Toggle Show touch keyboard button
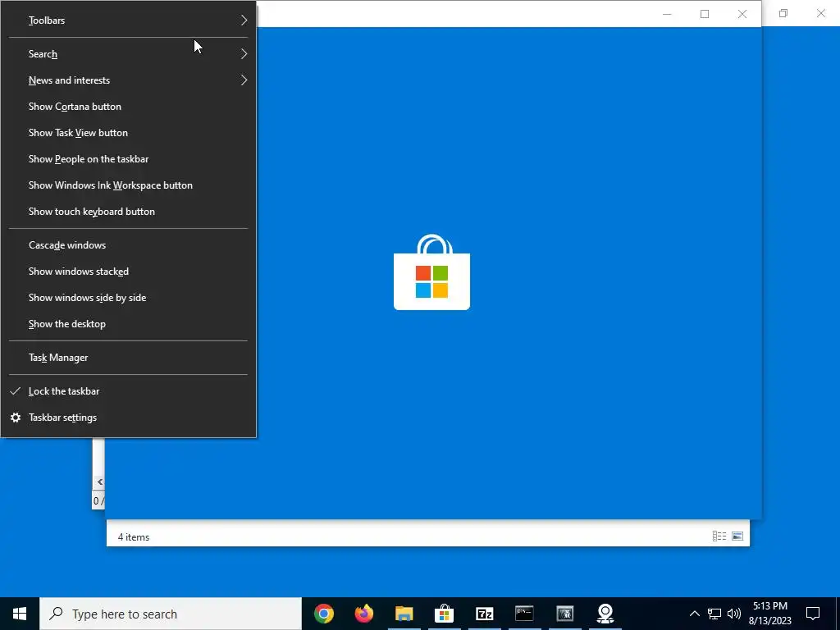The height and width of the screenshot is (630, 840). tap(129, 211)
